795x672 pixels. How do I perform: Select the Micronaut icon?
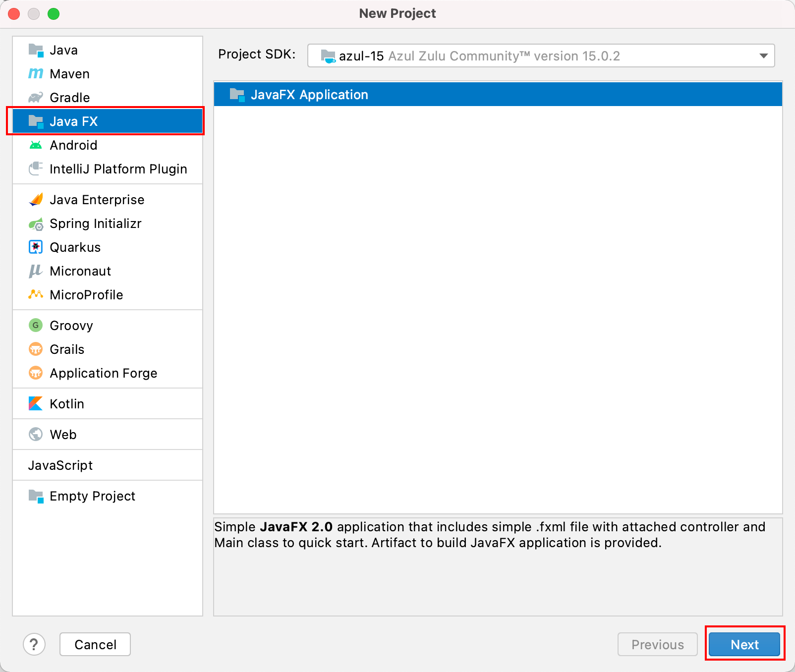(35, 271)
